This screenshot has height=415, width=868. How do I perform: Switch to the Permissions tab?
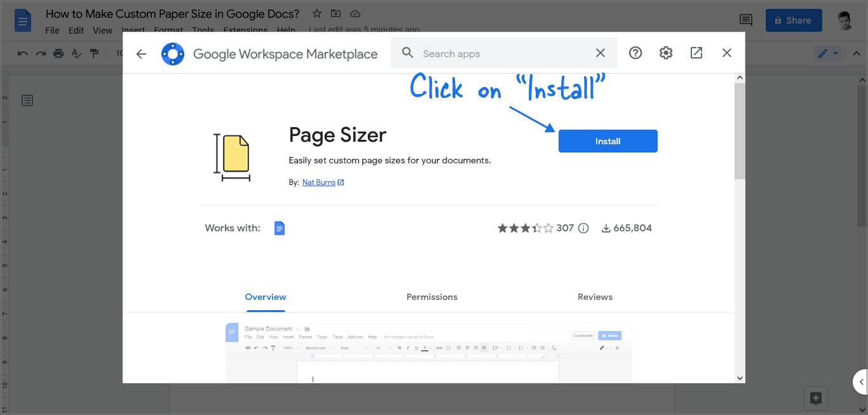431,297
